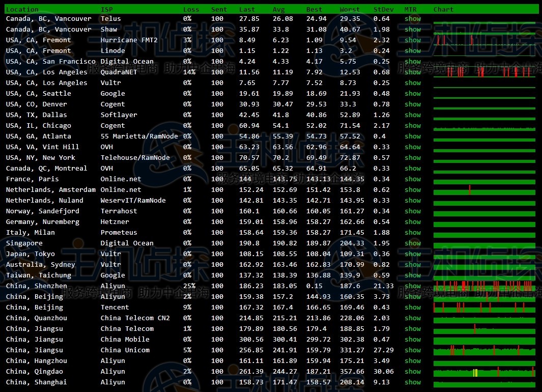This screenshot has height=392, width=542.
Task: Show MTR for China, Shenzhen Aliyun
Action: [x=413, y=286]
